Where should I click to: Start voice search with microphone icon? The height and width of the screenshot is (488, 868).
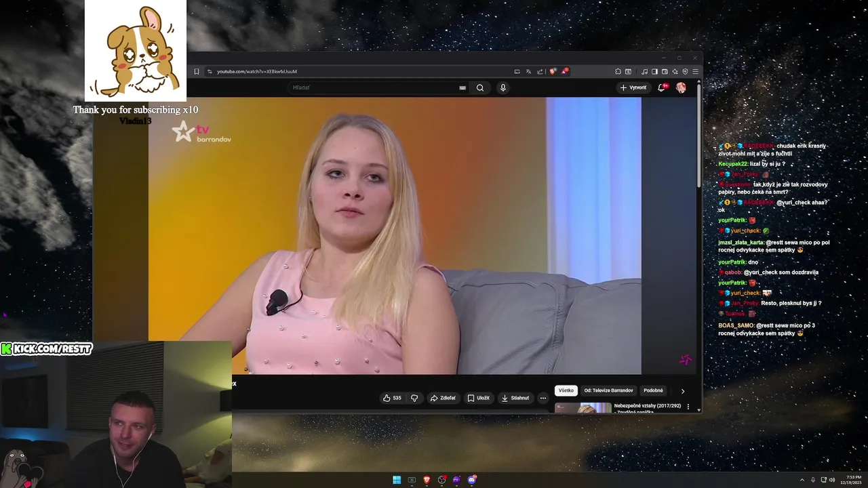503,87
